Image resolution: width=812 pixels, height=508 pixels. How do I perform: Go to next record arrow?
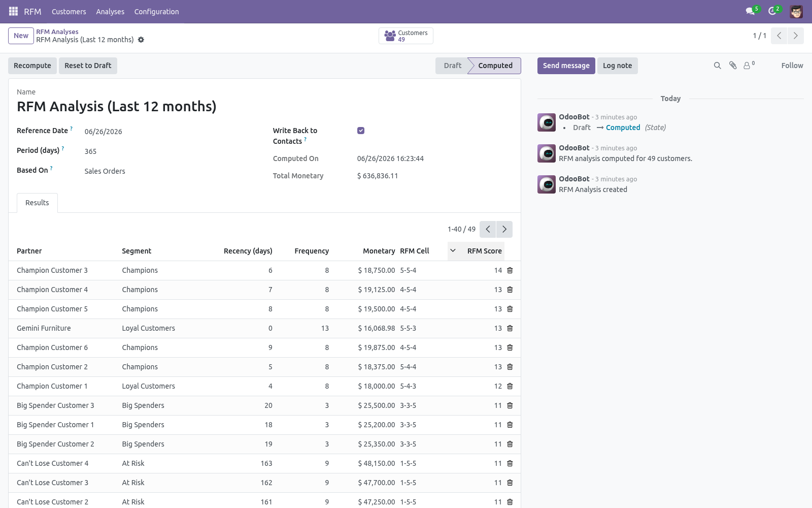click(796, 36)
